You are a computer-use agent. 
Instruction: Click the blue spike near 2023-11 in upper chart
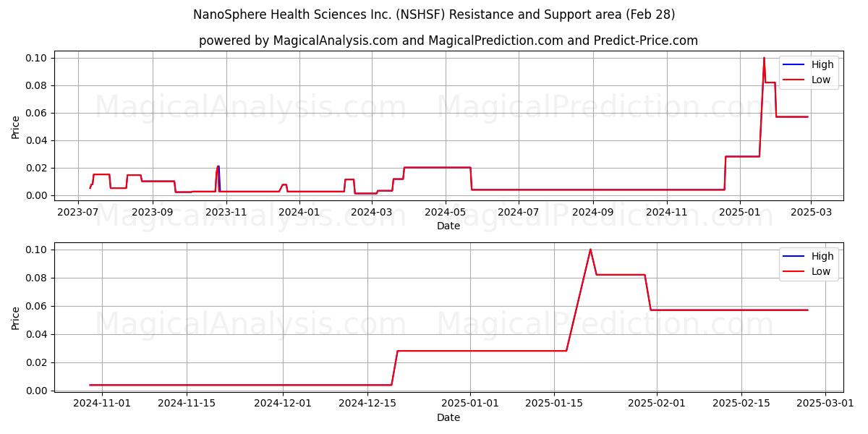pos(218,168)
